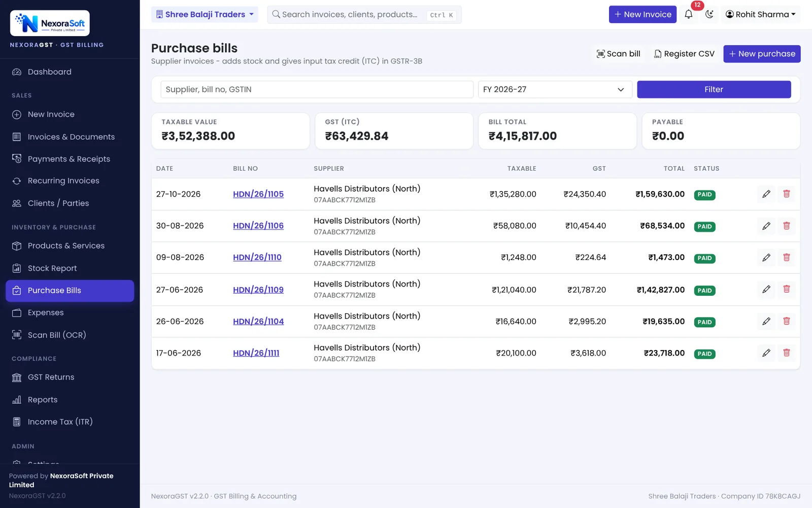Open Rohit Sharma user menu
Viewport: 812px width, 508px height.
coord(761,14)
